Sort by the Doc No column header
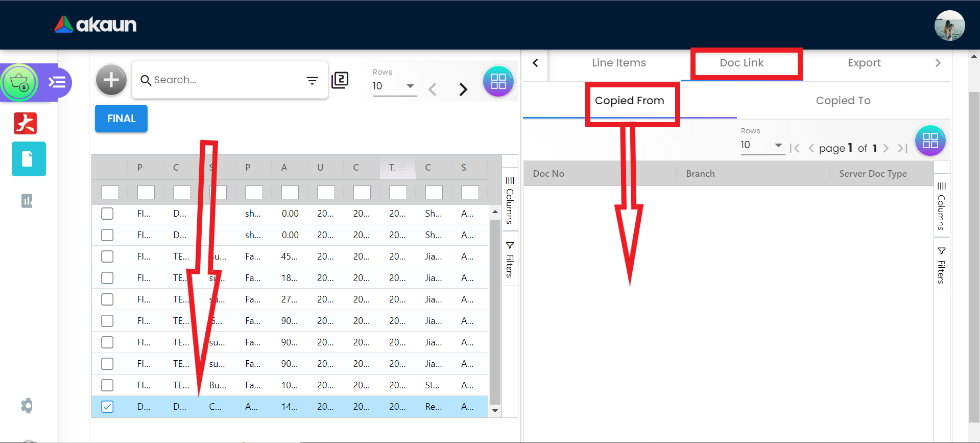 [548, 174]
